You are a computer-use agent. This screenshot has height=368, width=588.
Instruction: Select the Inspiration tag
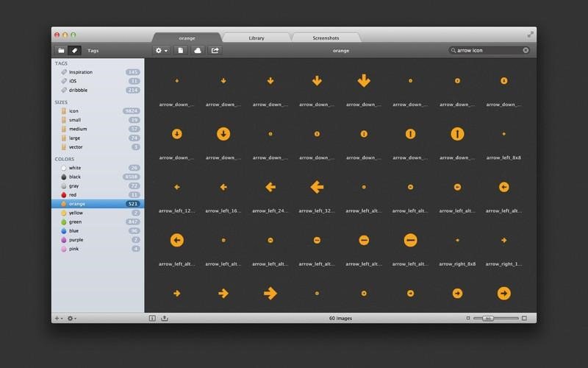98,72
